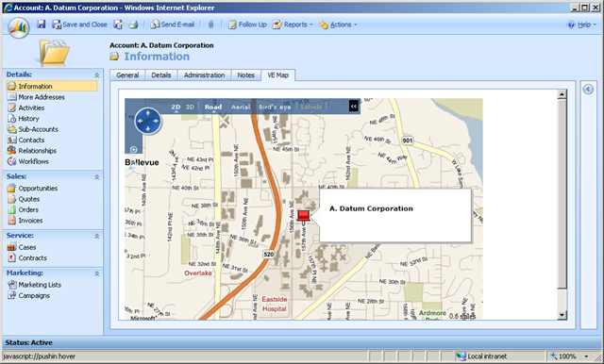
Task: Click the map scroll up arrow
Action: coord(562,94)
